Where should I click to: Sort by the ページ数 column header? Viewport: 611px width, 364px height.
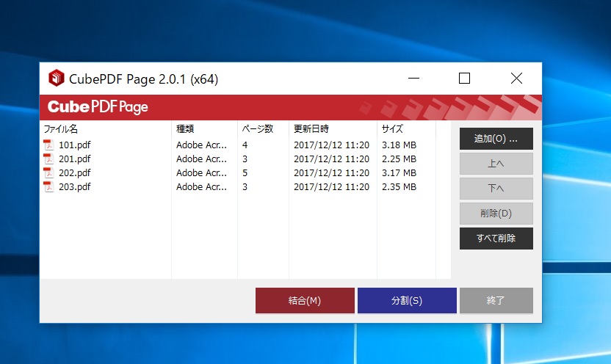click(264, 129)
